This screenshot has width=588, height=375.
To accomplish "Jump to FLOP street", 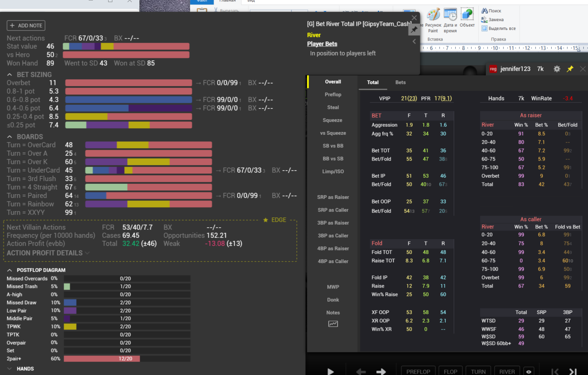I will coord(450,371).
